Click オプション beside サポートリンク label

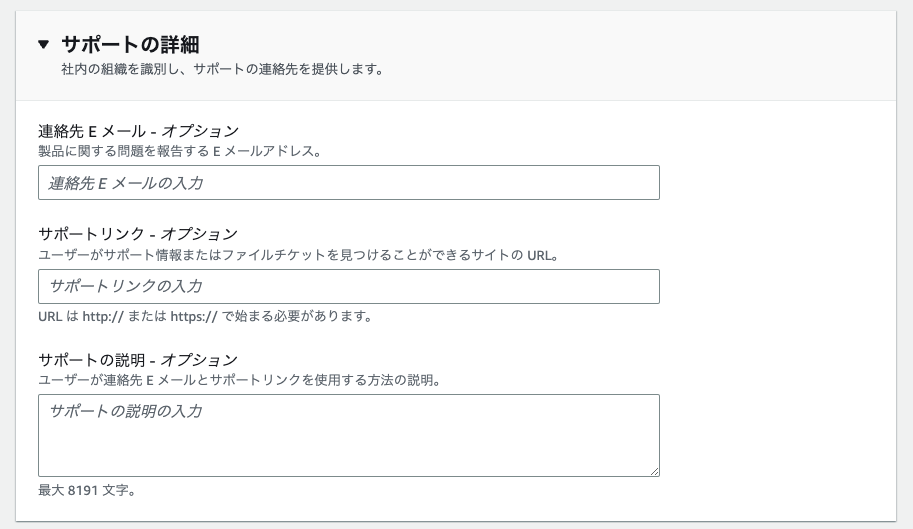(200, 234)
